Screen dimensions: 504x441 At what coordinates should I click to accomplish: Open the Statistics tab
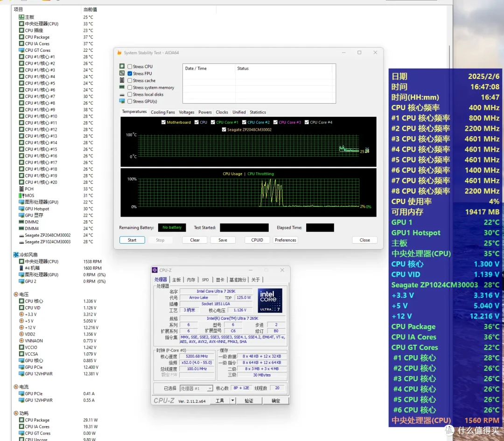[x=258, y=112]
